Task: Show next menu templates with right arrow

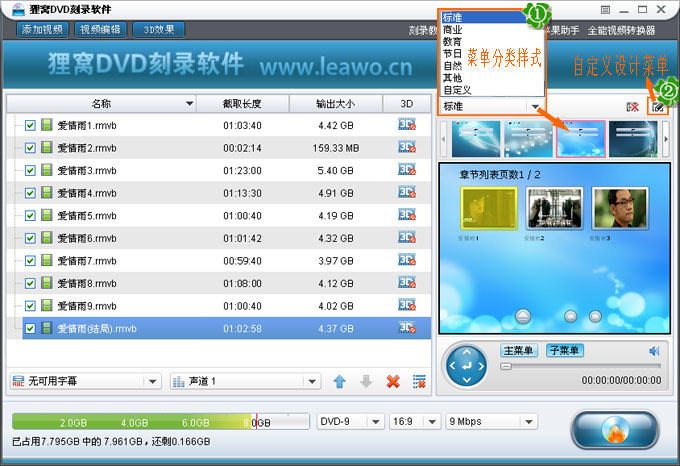Action: click(x=666, y=139)
